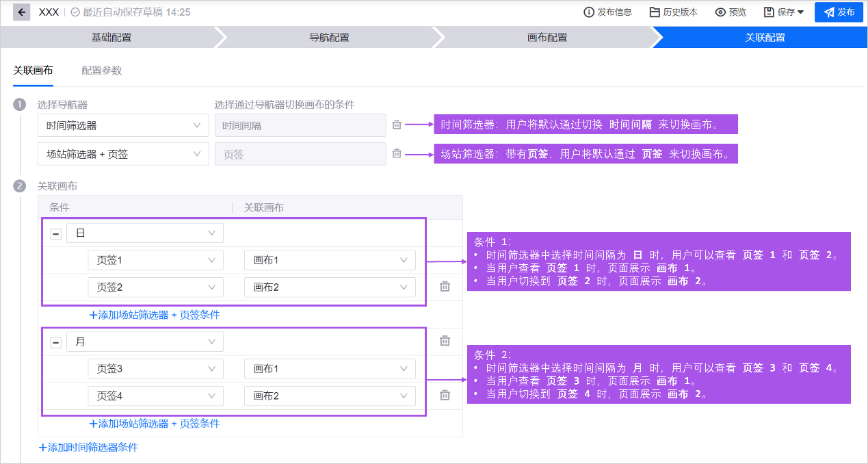Image resolution: width=868 pixels, height=464 pixels.
Task: Delete the 时间筛选器 navigator row
Action: click(397, 125)
